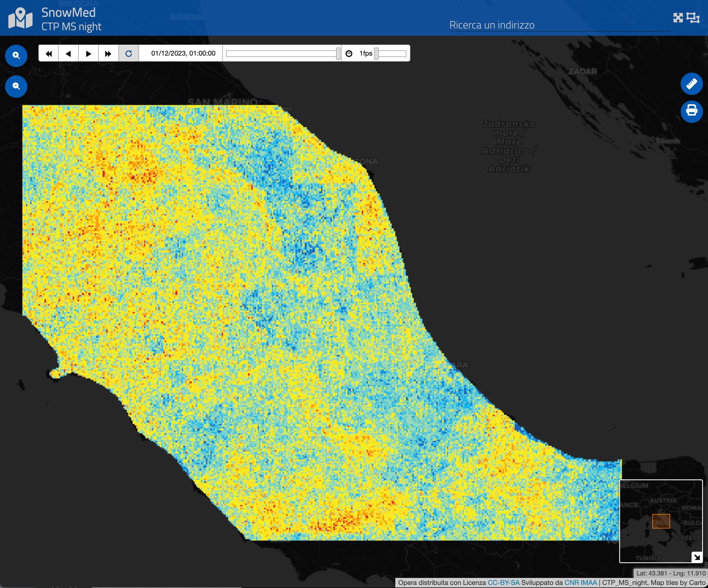Screen dimensions: 708x588
Task: Click the time slider knob
Action: tap(338, 53)
